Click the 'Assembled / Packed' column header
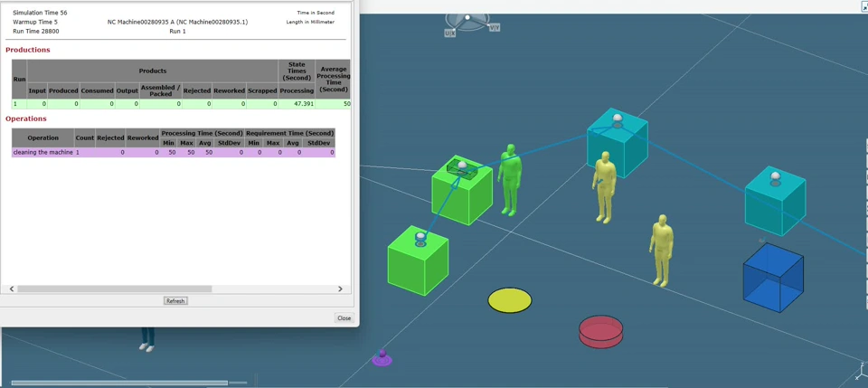868x388 pixels. click(161, 90)
